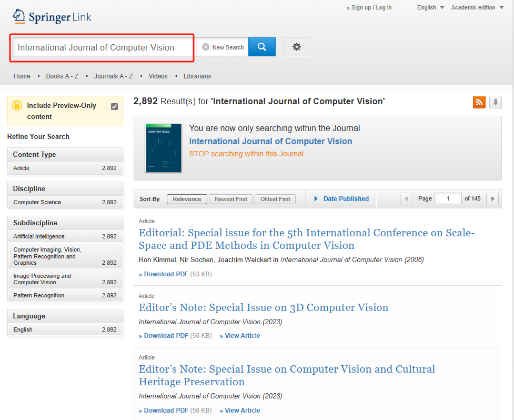Viewport: 514px width, 420px height.
Task: Open Special Issue on 3D Computer Vision article
Action: click(263, 307)
